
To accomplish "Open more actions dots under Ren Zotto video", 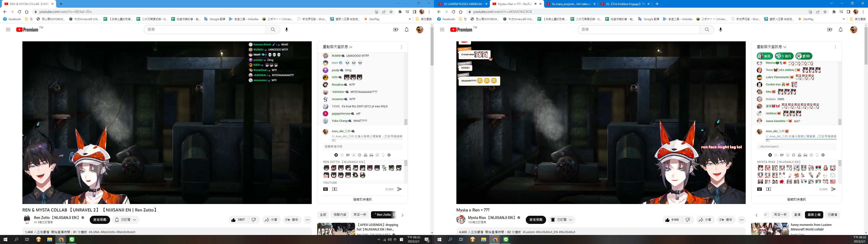I will (308, 220).
